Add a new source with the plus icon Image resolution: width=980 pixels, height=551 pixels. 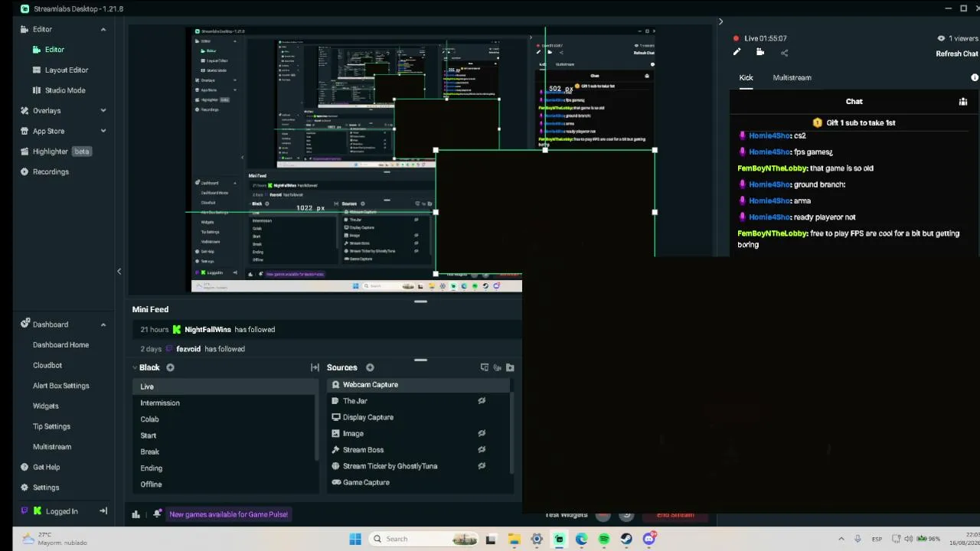[370, 367]
